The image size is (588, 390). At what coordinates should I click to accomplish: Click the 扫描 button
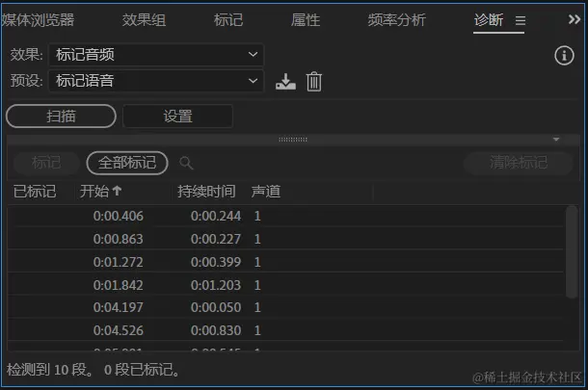(x=61, y=117)
